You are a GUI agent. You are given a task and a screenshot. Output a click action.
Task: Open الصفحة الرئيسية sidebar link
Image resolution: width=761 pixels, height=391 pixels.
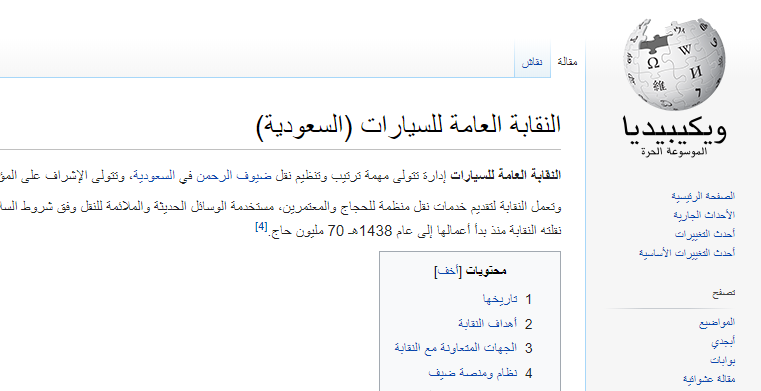point(703,196)
